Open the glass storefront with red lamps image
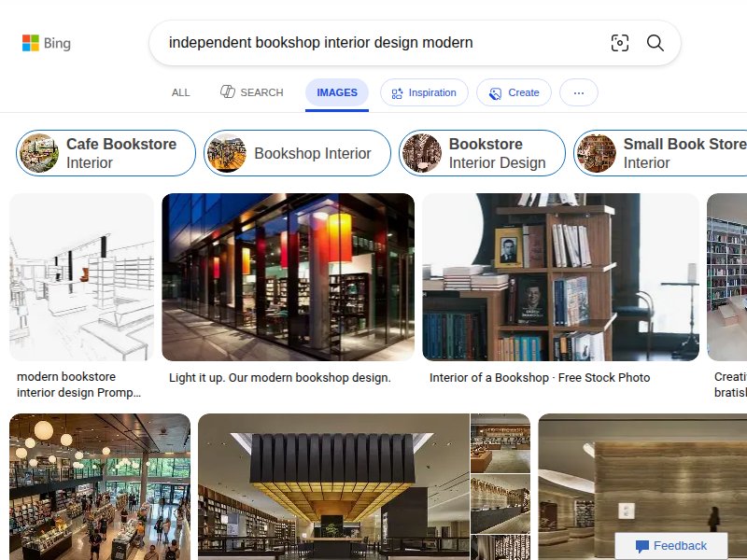The width and height of the screenshot is (747, 560). (289, 277)
